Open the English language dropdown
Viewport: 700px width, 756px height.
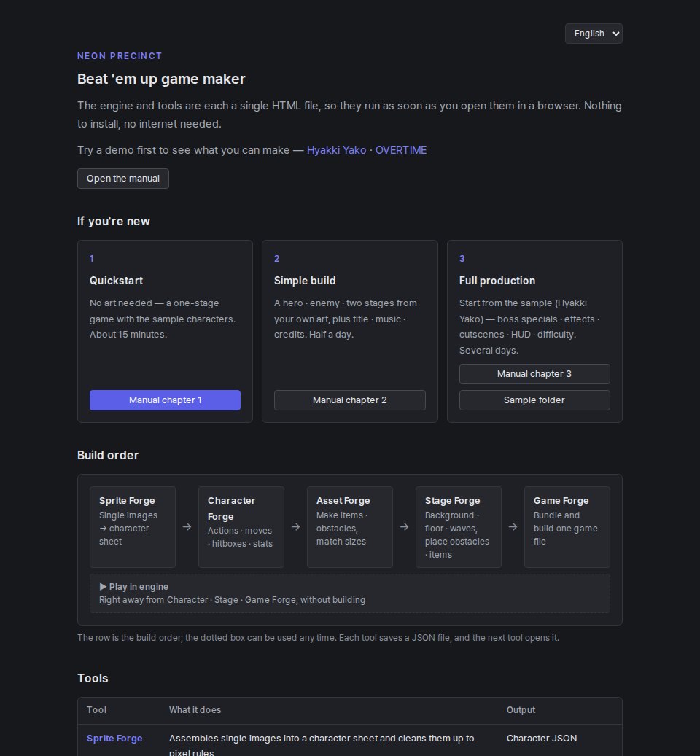click(594, 34)
